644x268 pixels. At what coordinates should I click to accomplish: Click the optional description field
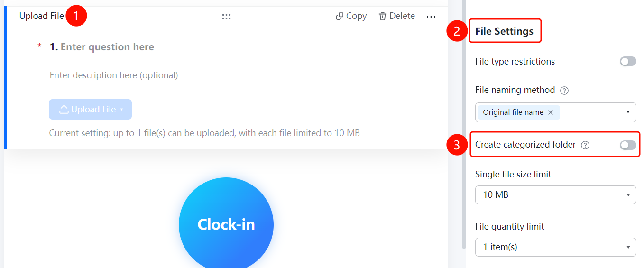click(x=114, y=75)
